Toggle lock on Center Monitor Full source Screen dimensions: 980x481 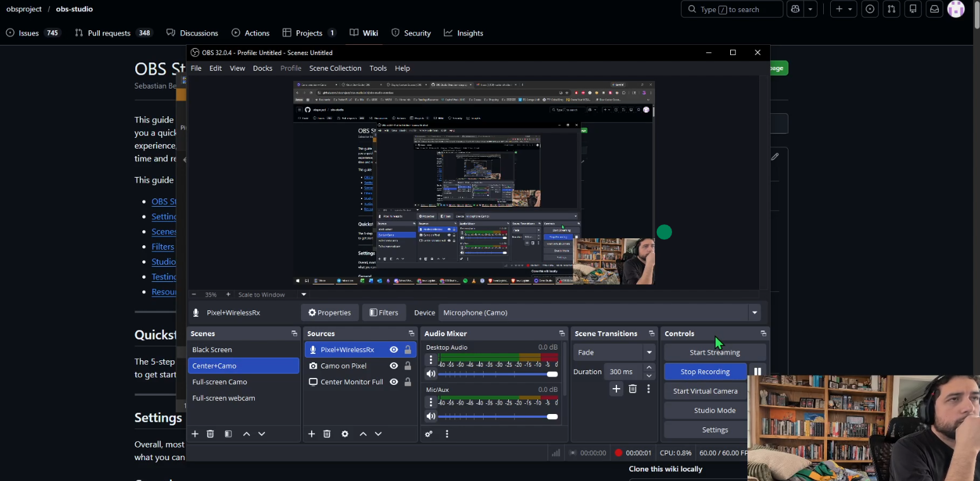tap(408, 382)
